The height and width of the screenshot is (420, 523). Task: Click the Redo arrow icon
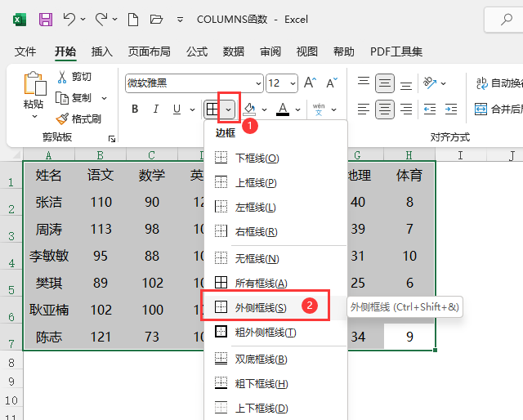[101, 19]
